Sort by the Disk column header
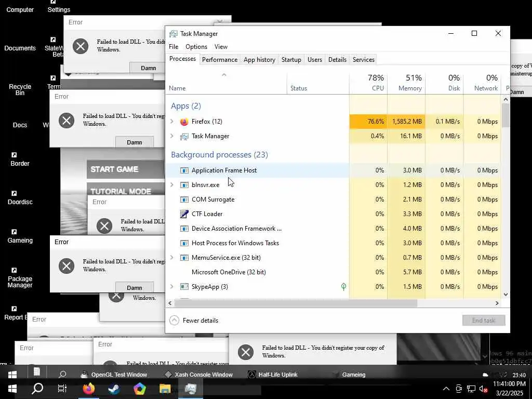This screenshot has height=399, width=532. pyautogui.click(x=444, y=83)
